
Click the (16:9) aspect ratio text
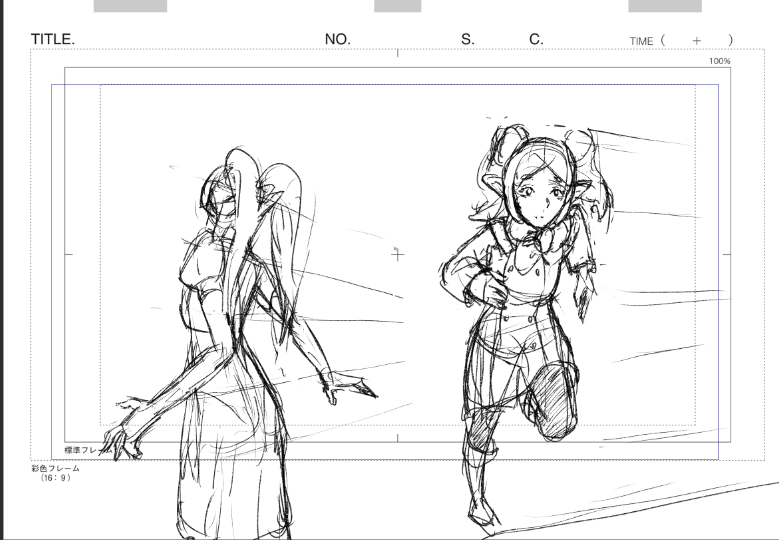pos(55,477)
